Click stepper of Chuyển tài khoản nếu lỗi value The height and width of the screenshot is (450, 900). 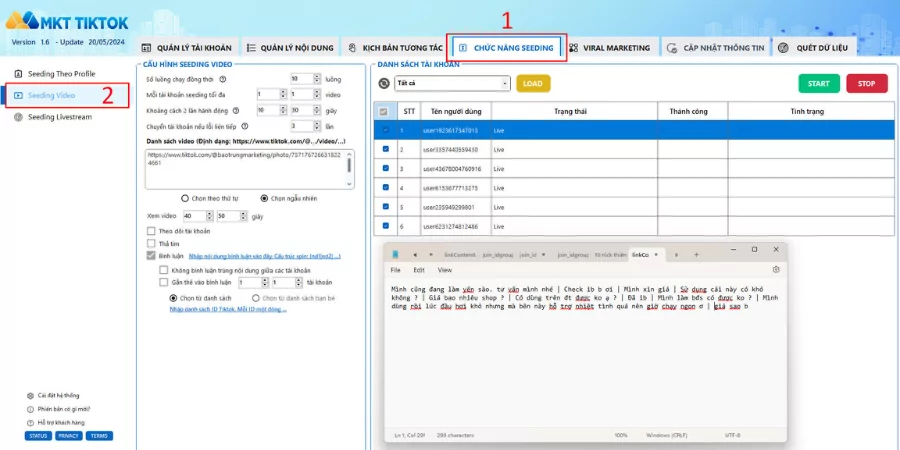click(x=317, y=126)
